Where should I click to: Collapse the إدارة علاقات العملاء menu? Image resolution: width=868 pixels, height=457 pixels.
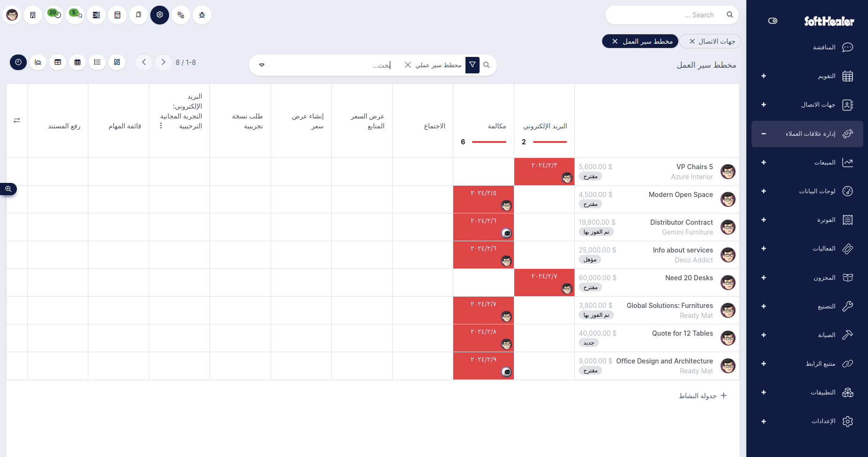point(764,134)
